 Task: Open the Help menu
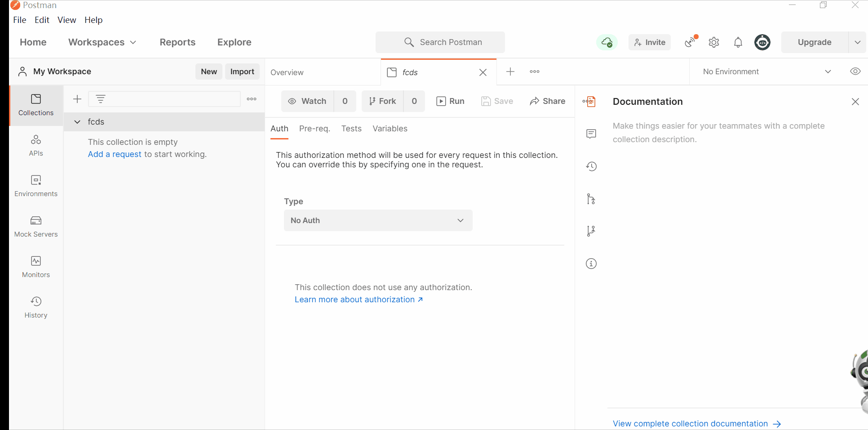(x=93, y=20)
